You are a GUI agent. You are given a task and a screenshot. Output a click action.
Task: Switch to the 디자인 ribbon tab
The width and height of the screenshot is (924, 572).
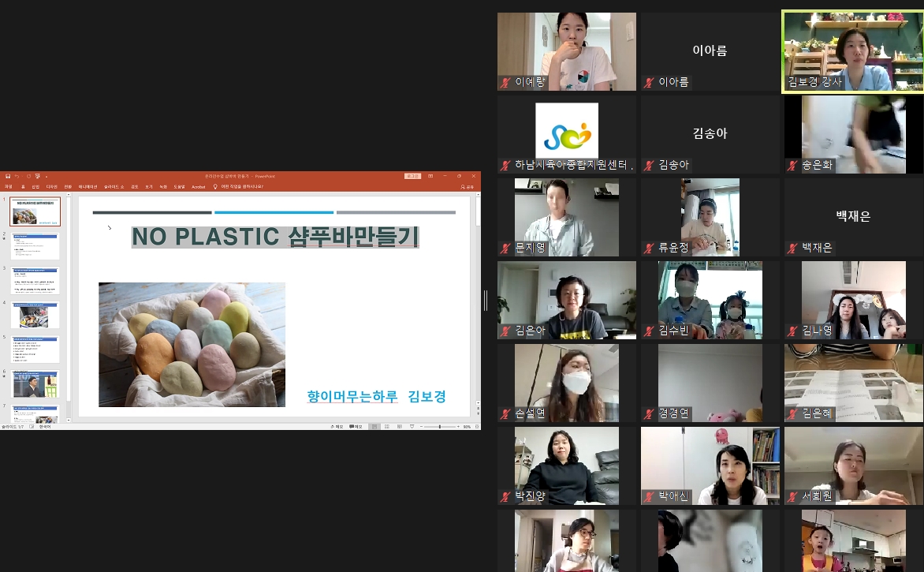(52, 187)
